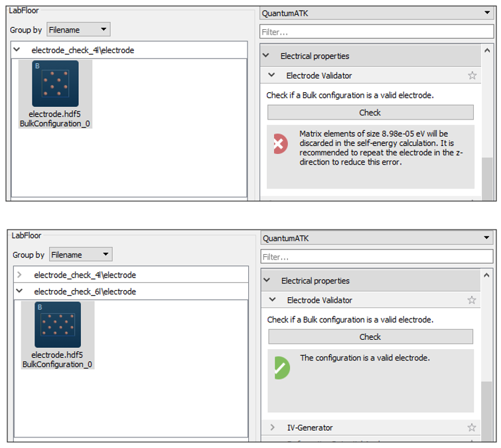
Task: Collapse Electrical properties section in the top panel
Action: point(265,56)
